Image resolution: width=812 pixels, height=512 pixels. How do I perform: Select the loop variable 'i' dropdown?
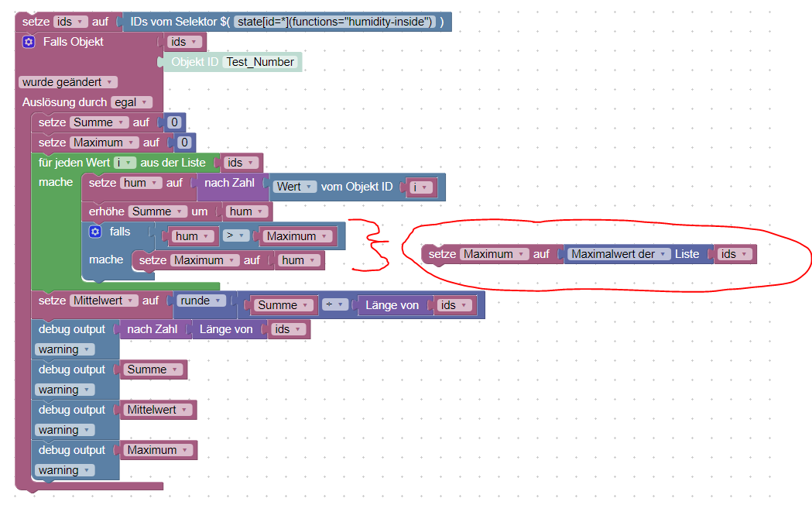click(125, 163)
